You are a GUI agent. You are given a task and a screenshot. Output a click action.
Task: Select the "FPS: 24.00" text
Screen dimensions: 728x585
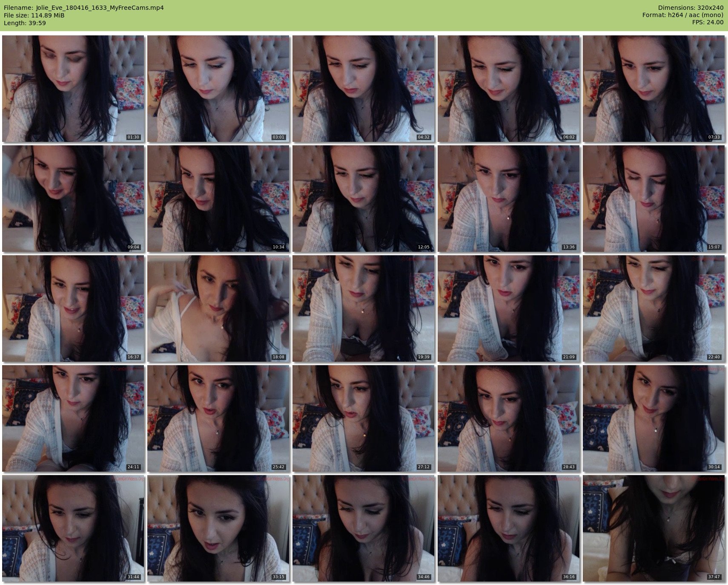[708, 23]
